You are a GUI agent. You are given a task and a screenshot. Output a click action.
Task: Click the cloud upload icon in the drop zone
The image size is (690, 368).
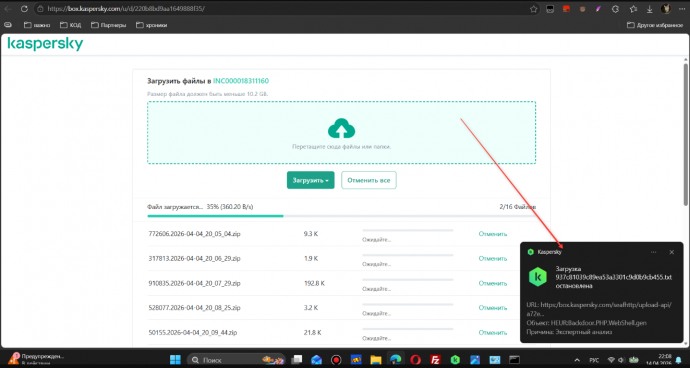[x=341, y=128]
